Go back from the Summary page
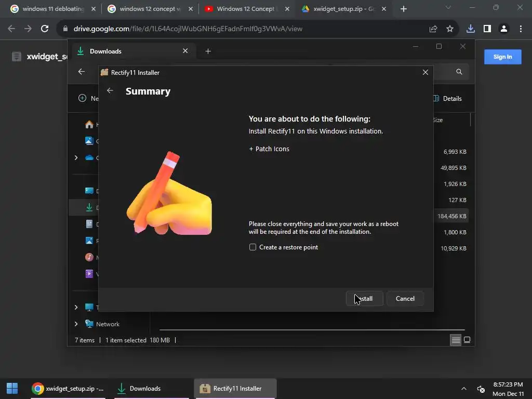 coord(110,90)
